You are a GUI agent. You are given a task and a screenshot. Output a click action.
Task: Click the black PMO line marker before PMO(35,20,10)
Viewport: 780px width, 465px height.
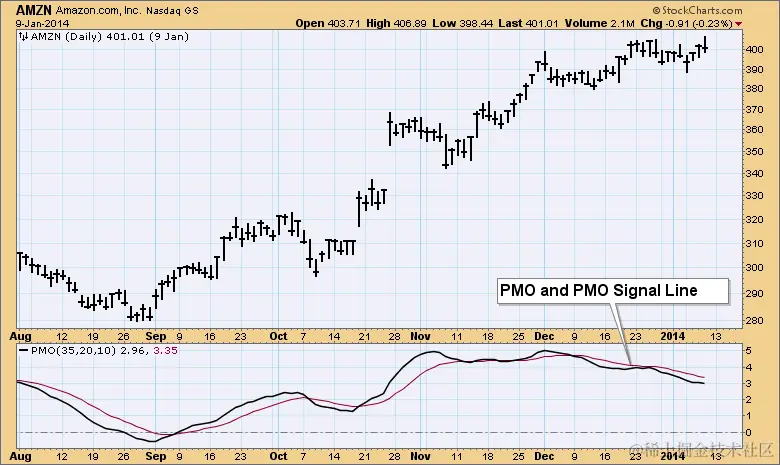point(23,351)
